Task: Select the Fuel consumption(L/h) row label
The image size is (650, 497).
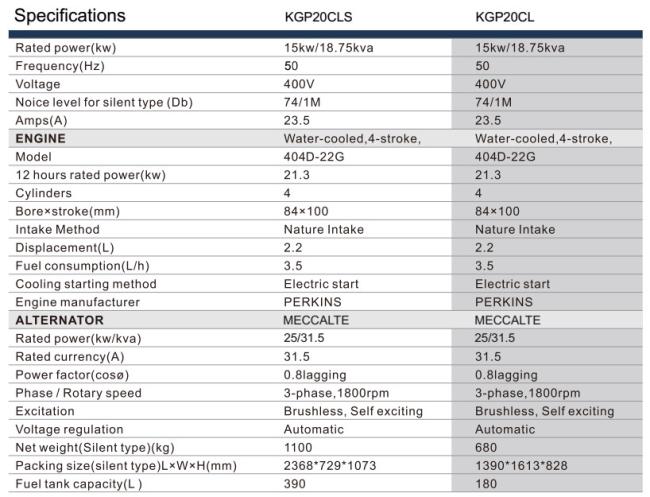Action: pos(82,266)
